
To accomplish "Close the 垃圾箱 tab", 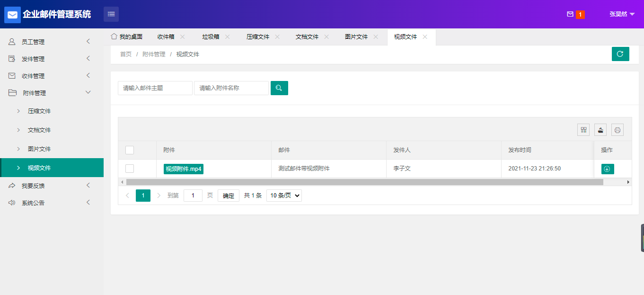I will pos(227,36).
